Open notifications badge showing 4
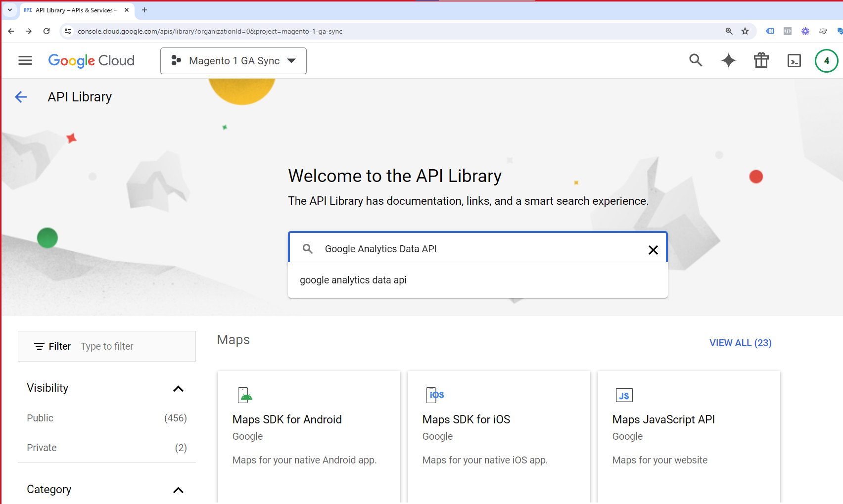843x504 pixels. click(x=826, y=61)
